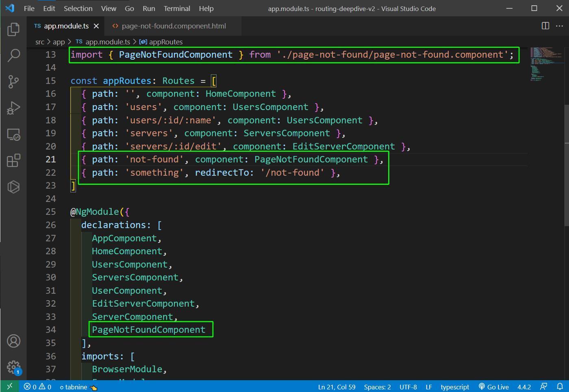Click line number 21 in gutter
The width and height of the screenshot is (569, 392).
click(x=51, y=159)
